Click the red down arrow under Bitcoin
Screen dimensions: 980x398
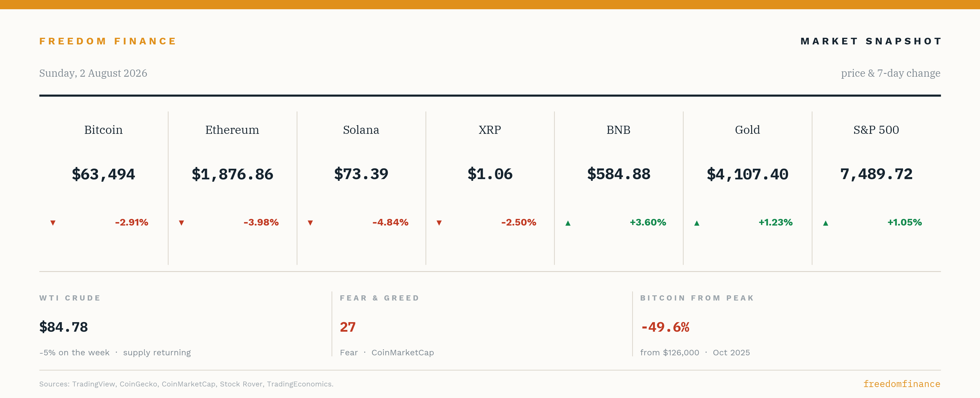(x=53, y=223)
